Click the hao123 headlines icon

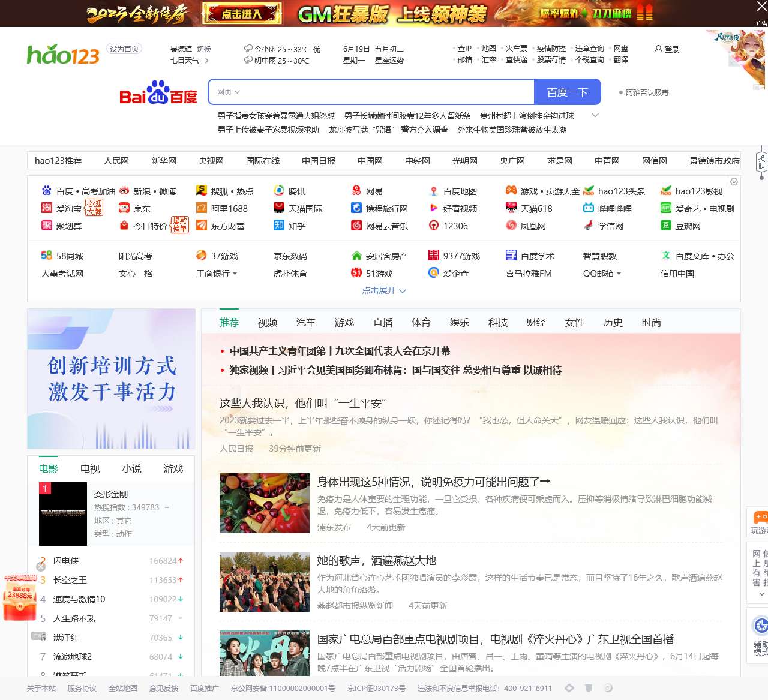(x=589, y=191)
